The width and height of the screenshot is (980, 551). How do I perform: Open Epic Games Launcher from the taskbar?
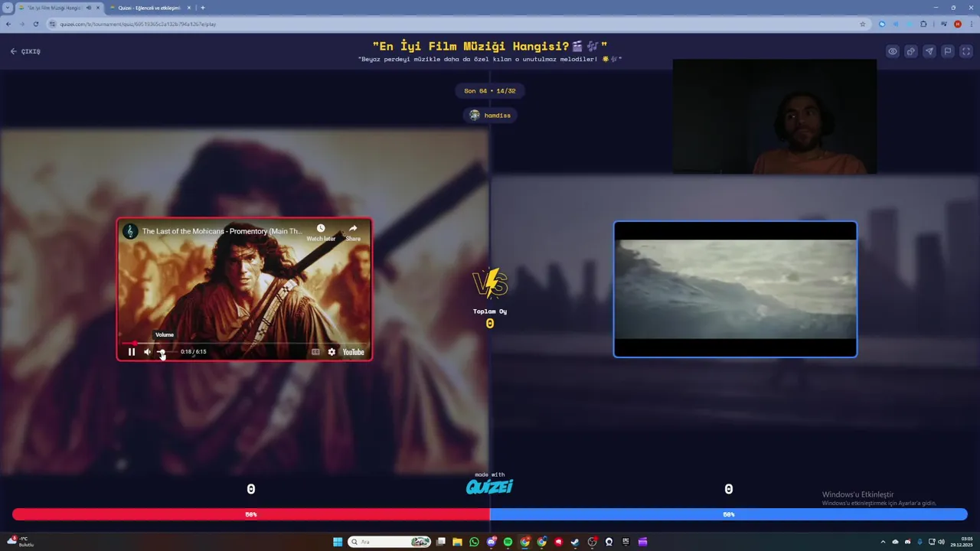626,542
